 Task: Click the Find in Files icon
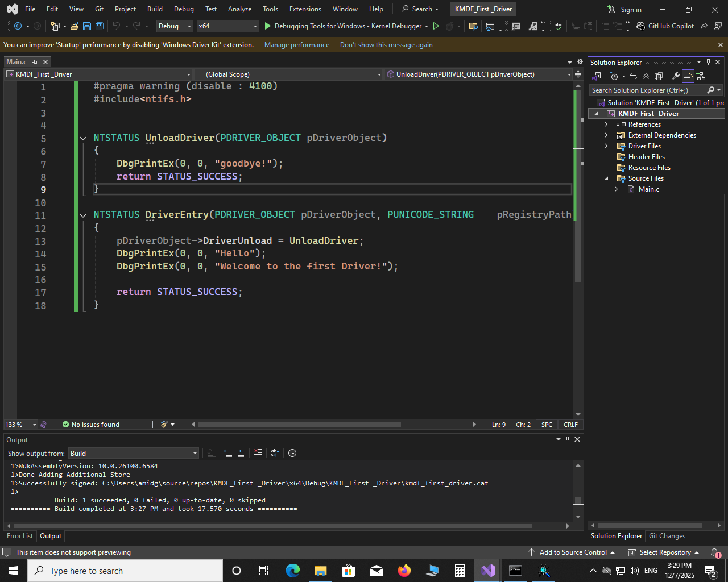[473, 26]
